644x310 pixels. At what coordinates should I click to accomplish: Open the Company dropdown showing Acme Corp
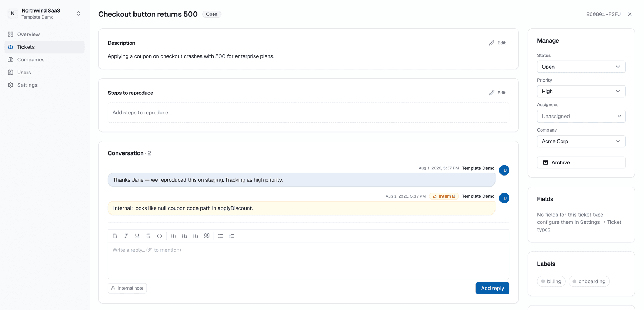581,141
